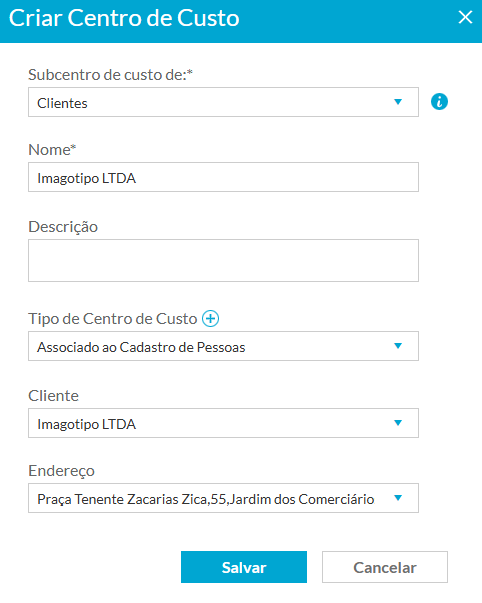This screenshot has height=603, width=482.
Task: Open the Cliente dropdown arrow
Action: 398,423
